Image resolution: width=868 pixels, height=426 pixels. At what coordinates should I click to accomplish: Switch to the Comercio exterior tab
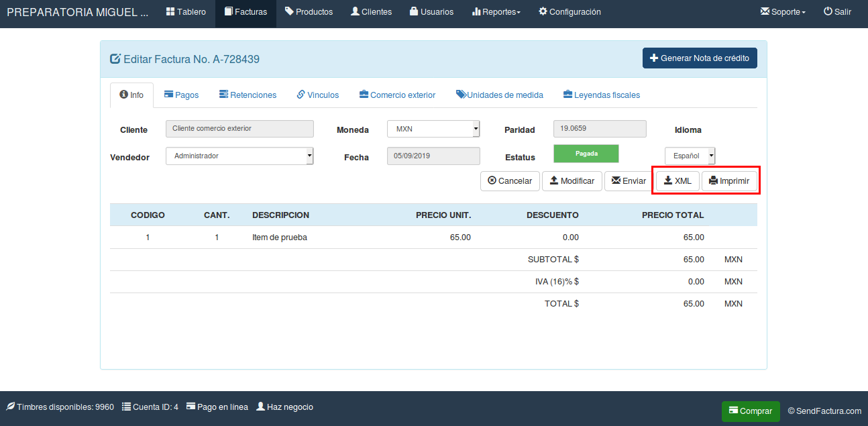[397, 95]
